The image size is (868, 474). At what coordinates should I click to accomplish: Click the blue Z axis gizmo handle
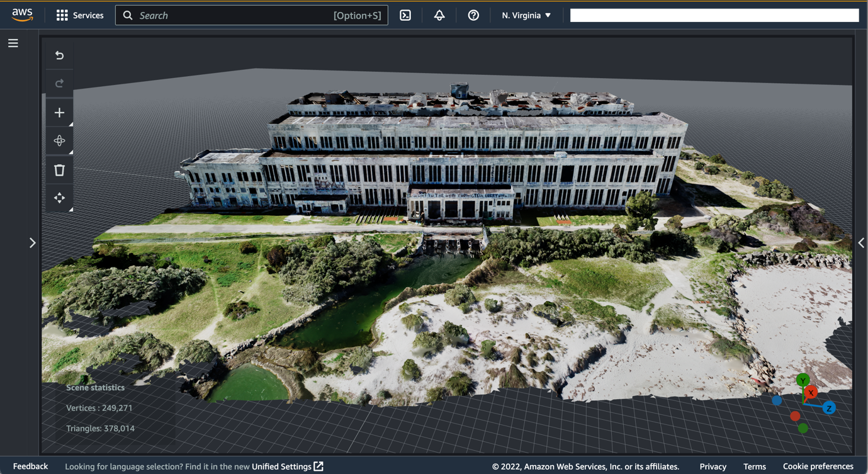(x=830, y=409)
